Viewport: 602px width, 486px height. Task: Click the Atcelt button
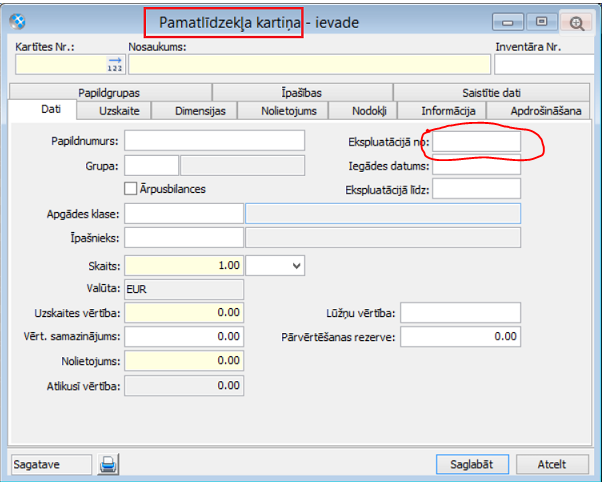pyautogui.click(x=552, y=464)
